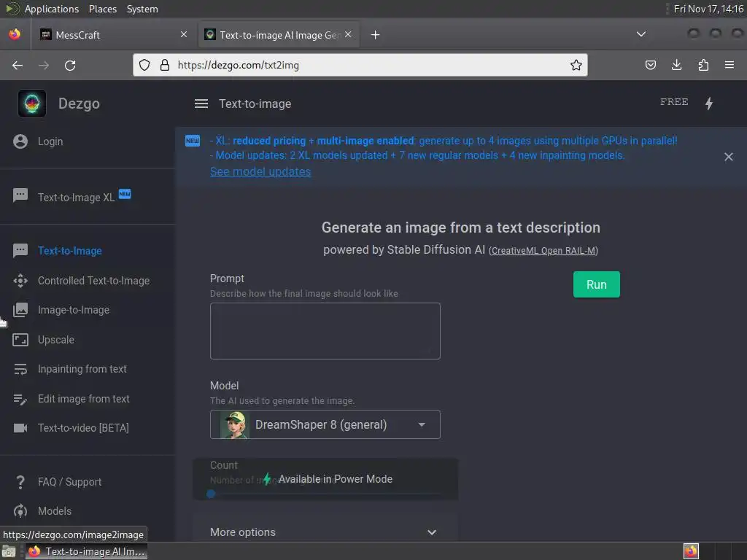Click the NEW badge in announcement banner

[x=193, y=141]
